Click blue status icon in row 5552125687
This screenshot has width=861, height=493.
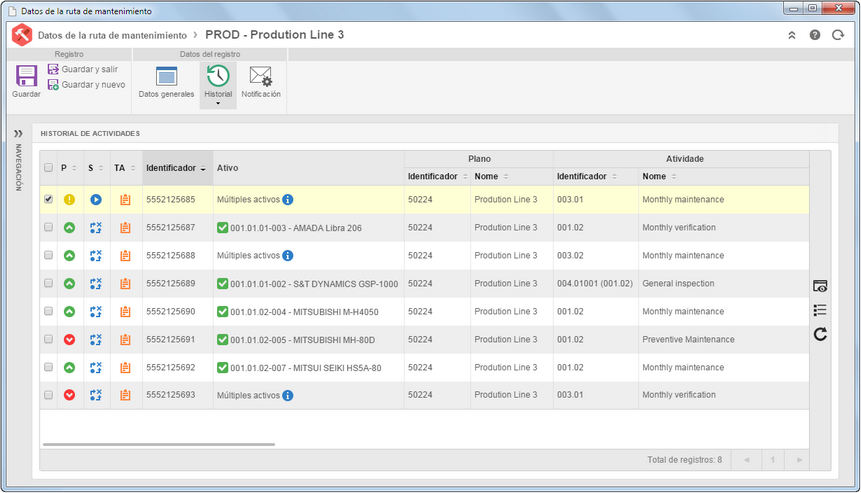pos(96,227)
